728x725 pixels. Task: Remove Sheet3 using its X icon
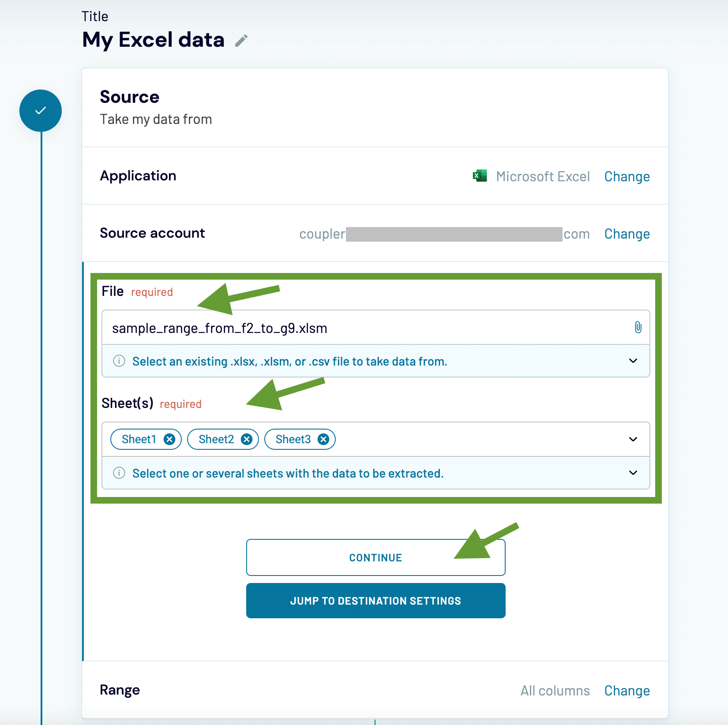point(323,439)
